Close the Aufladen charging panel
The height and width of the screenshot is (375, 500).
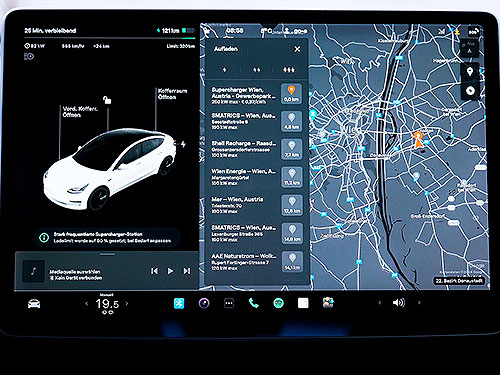(x=297, y=49)
